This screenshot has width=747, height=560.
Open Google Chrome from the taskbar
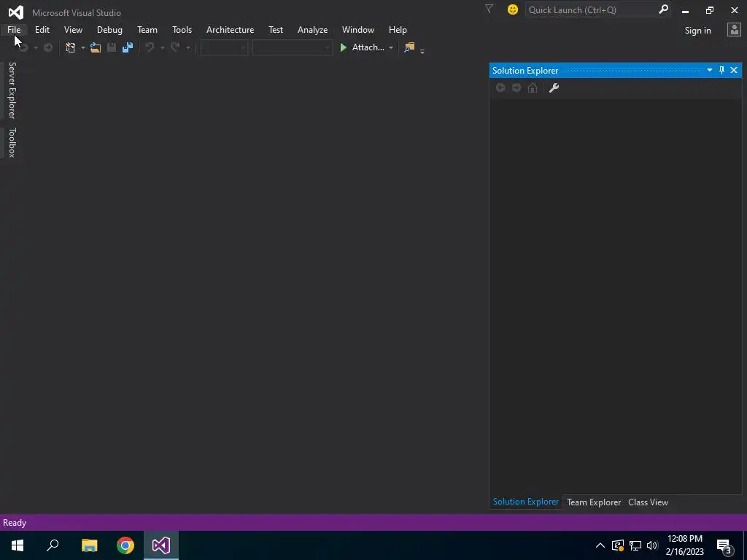click(x=125, y=545)
